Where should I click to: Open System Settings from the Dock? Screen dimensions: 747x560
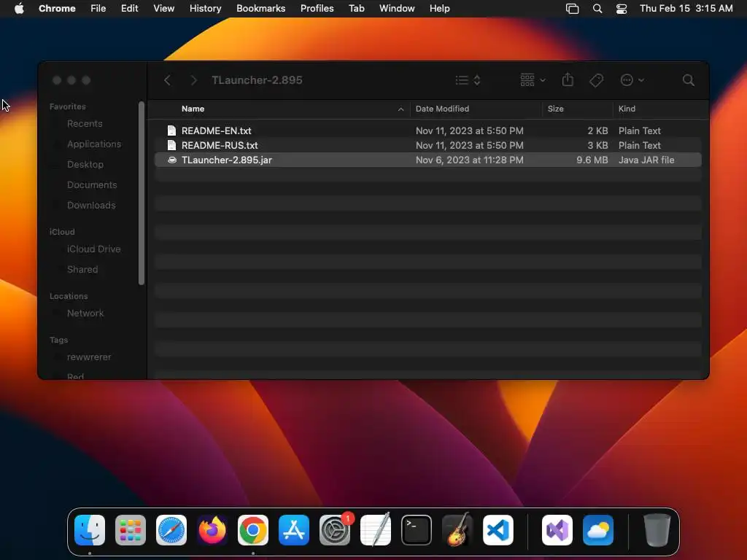point(335,530)
